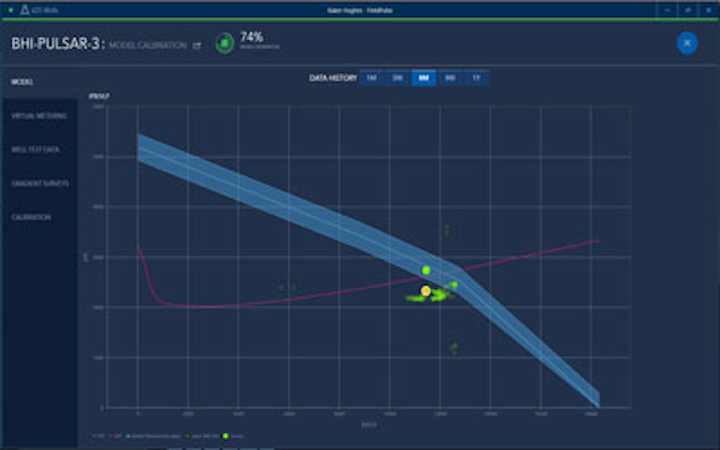Click the large green data point on the blue band

pos(426,270)
